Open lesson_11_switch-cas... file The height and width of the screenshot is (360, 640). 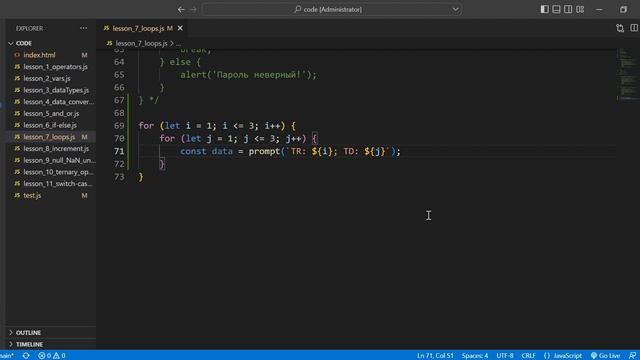tap(58, 184)
